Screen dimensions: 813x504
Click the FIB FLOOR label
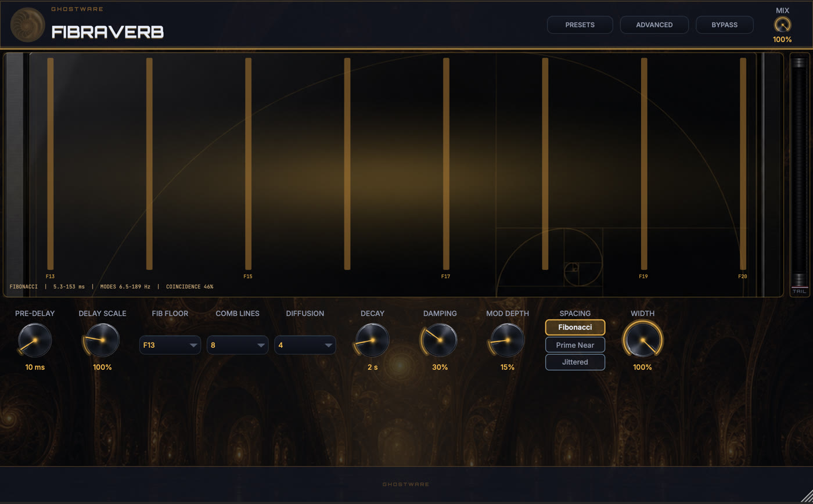click(170, 314)
